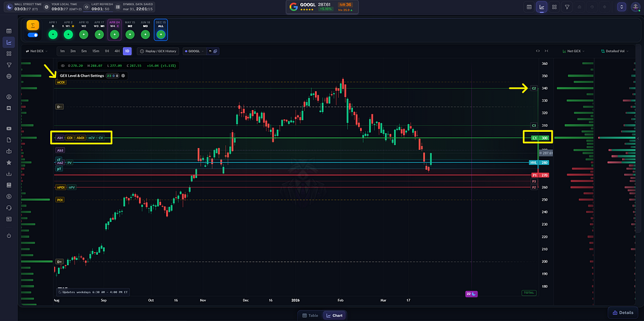Screen dimensions: 644x321
Task: Click the gear next to GEX Level settings
Action: pos(123,75)
